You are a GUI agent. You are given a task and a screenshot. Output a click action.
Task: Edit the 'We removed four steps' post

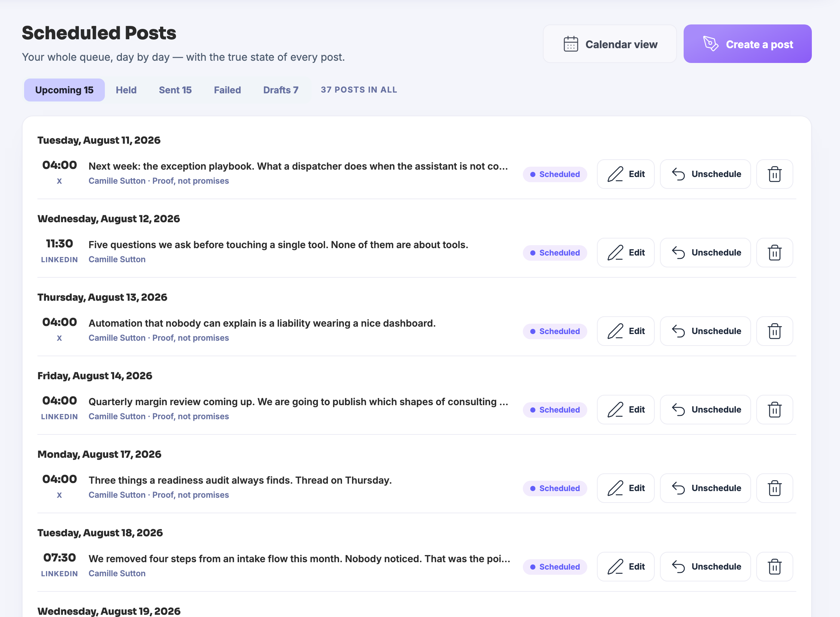click(625, 567)
